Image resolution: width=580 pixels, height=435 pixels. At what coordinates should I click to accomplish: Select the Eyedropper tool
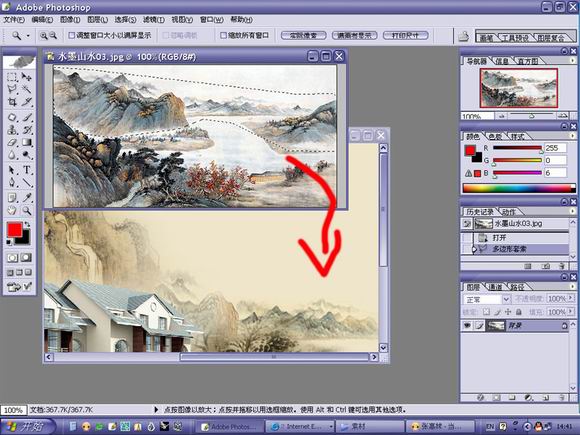27,197
